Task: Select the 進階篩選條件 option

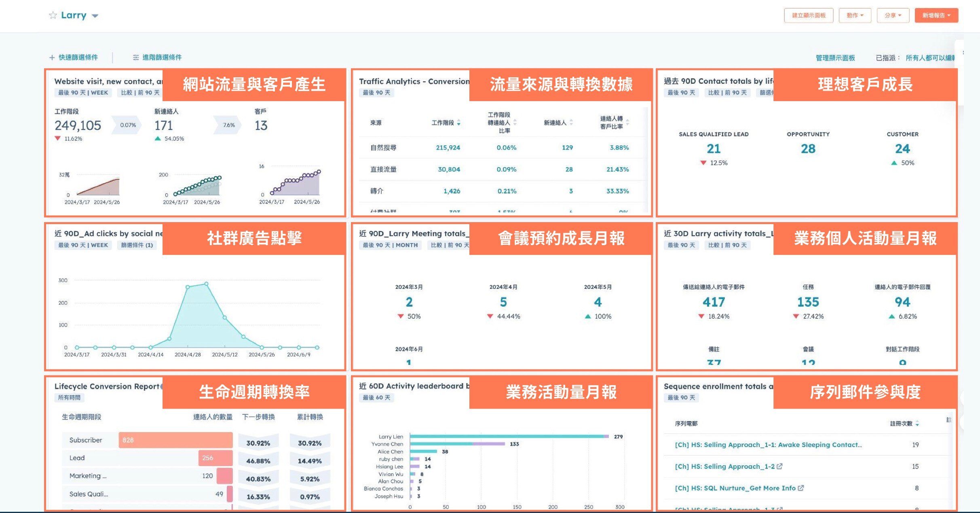Action: (162, 57)
